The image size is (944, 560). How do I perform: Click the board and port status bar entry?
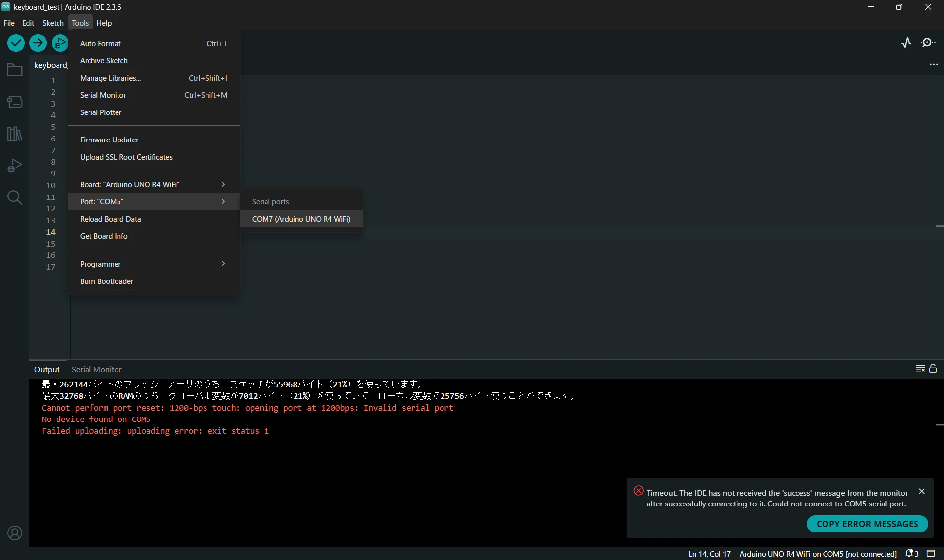[818, 554]
